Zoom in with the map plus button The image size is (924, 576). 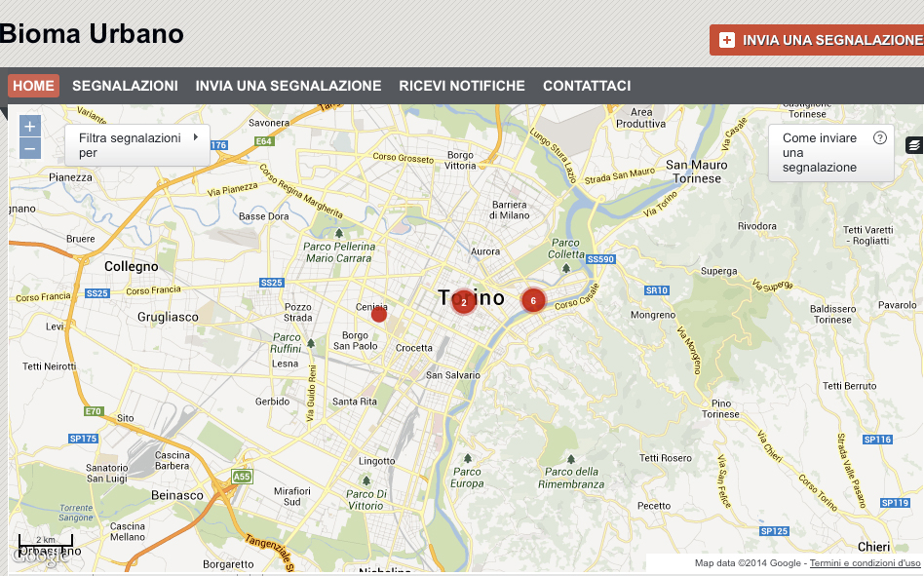30,126
